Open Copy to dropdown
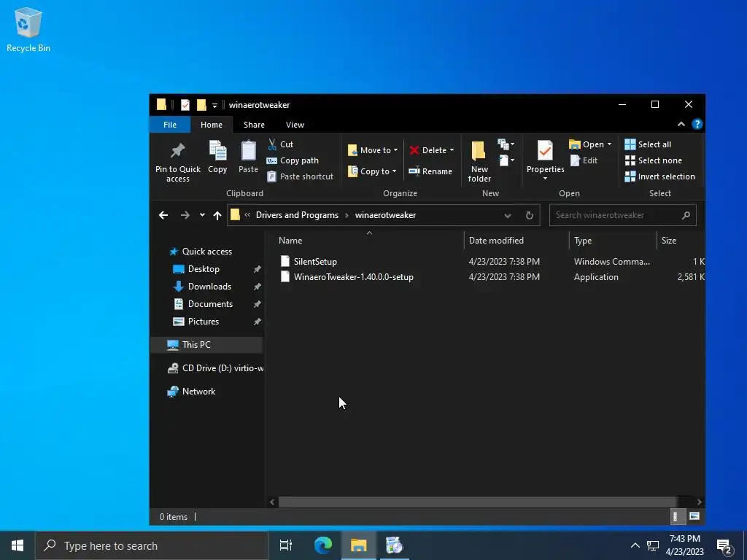 coord(373,171)
